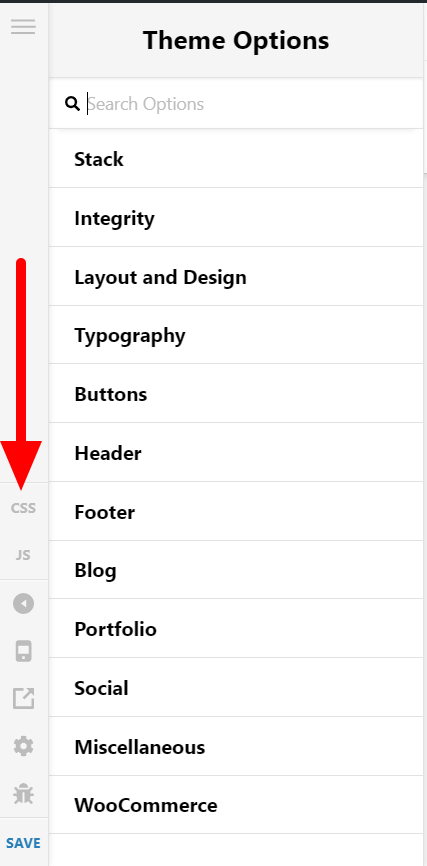Click the search magnifier icon

coord(72,103)
